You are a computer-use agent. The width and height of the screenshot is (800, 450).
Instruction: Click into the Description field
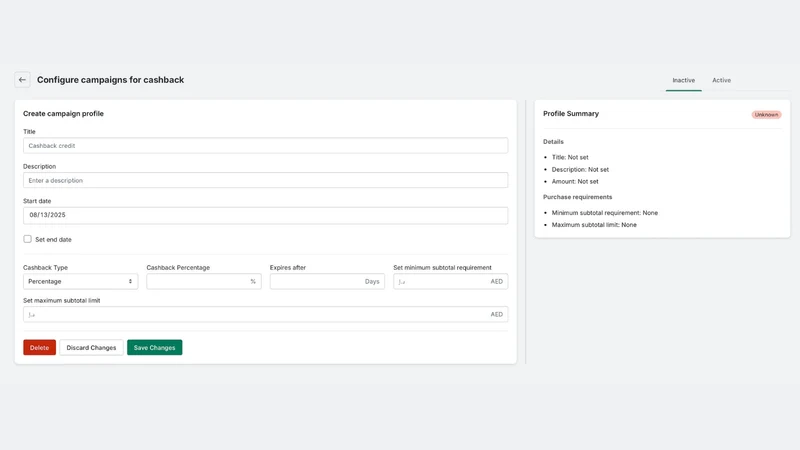point(265,180)
